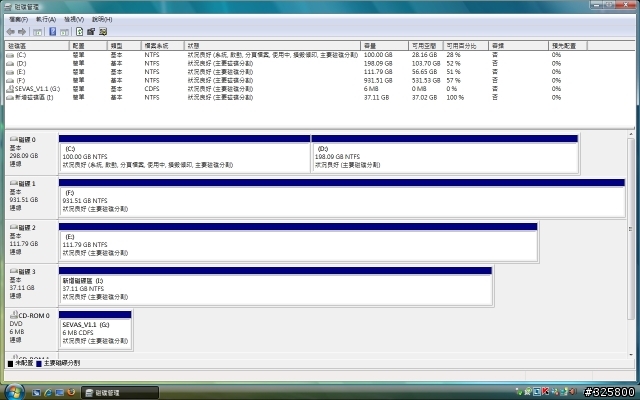Click the '57 %' free percentage cell

453,80
